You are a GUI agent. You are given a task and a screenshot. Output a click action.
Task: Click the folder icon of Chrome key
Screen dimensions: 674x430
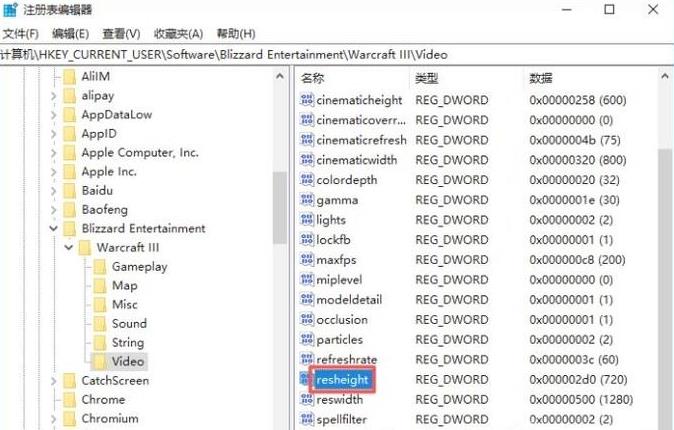(69, 399)
